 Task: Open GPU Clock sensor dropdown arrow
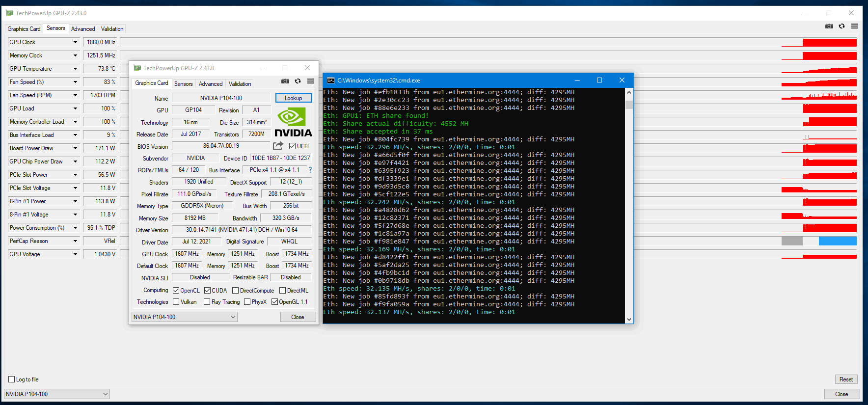click(x=75, y=42)
